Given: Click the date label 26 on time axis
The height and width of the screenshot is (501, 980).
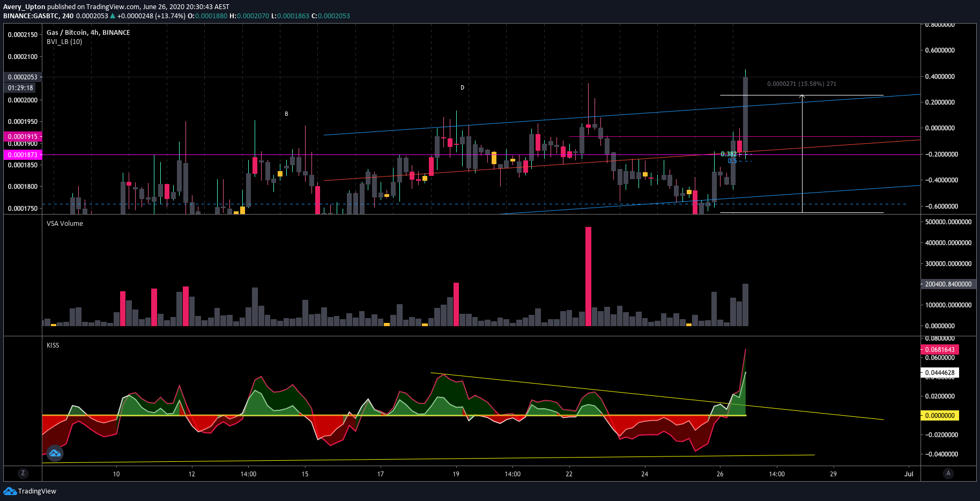Looking at the screenshot, I should coord(720,474).
